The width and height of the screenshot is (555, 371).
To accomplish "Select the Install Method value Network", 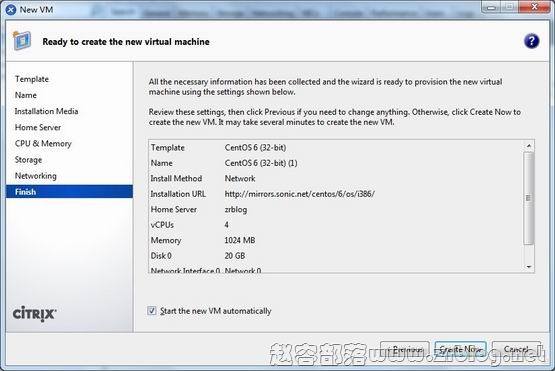I will pyautogui.click(x=240, y=178).
